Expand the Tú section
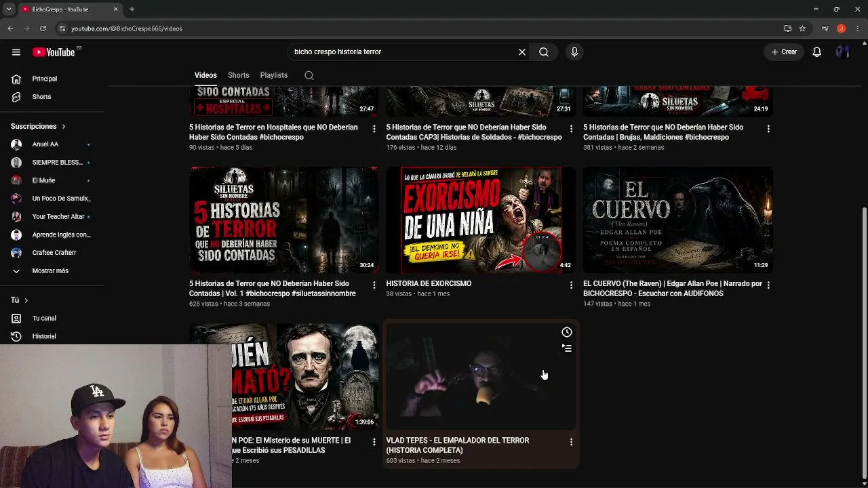This screenshot has height=488, width=868. (x=20, y=300)
